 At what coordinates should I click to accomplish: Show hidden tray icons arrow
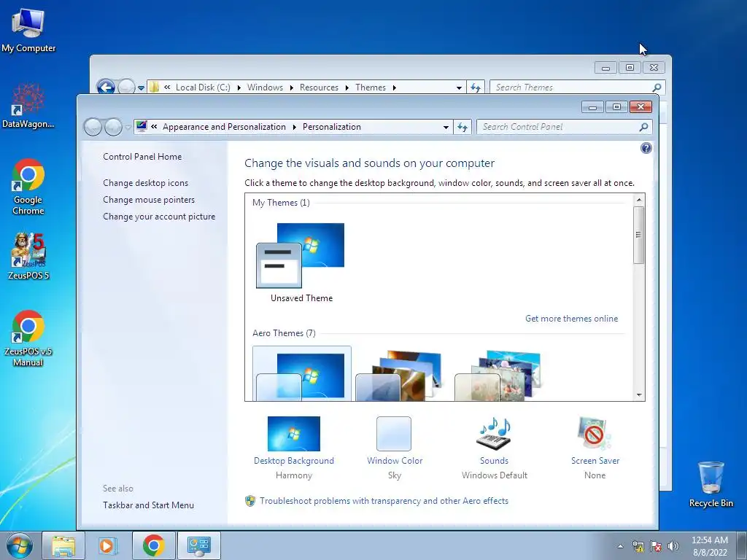(620, 546)
